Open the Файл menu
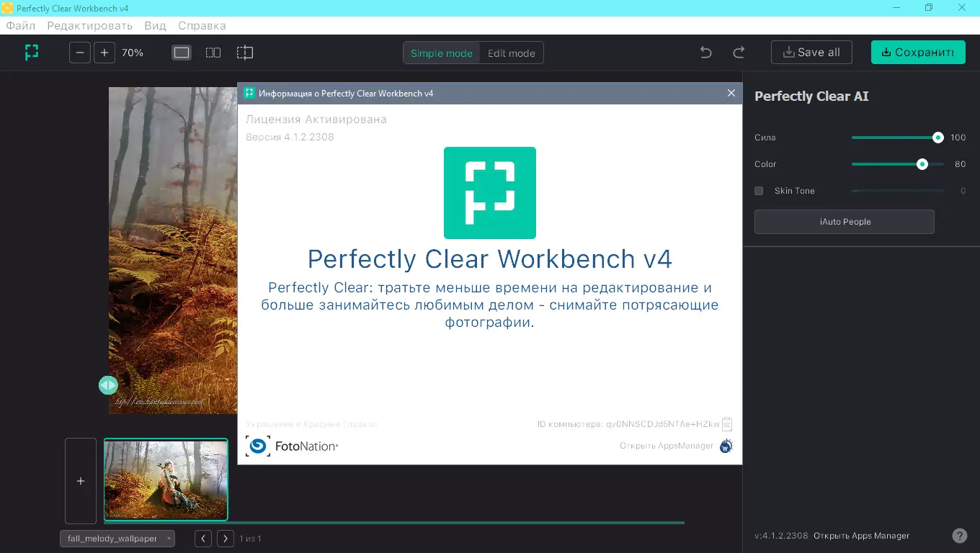This screenshot has width=980, height=553. (21, 25)
